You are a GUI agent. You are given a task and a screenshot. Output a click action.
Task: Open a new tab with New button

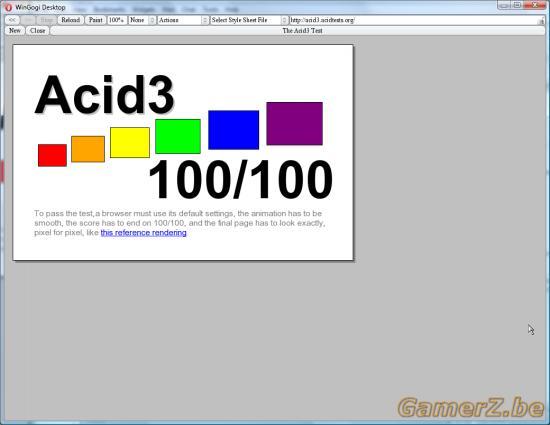pyautogui.click(x=15, y=31)
